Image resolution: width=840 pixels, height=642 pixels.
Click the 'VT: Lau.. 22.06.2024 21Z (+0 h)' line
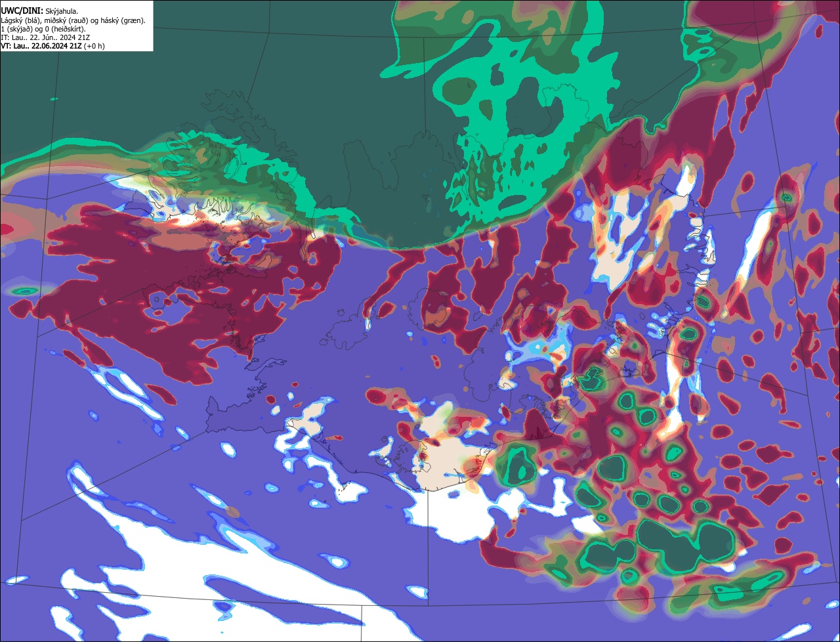click(52, 46)
